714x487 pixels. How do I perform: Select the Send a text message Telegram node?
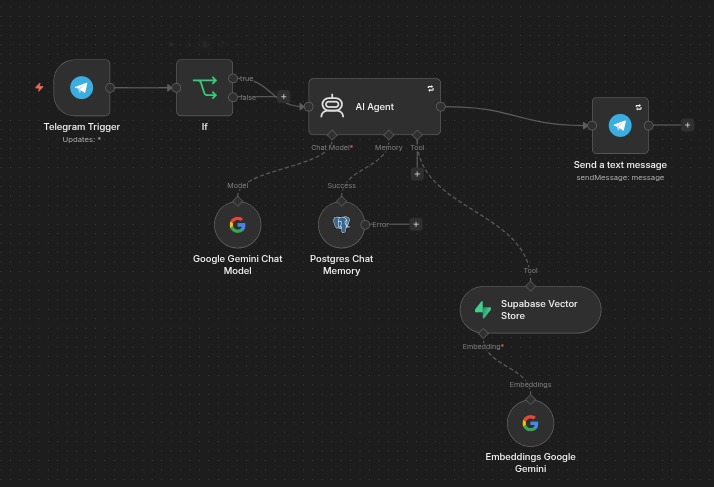620,125
